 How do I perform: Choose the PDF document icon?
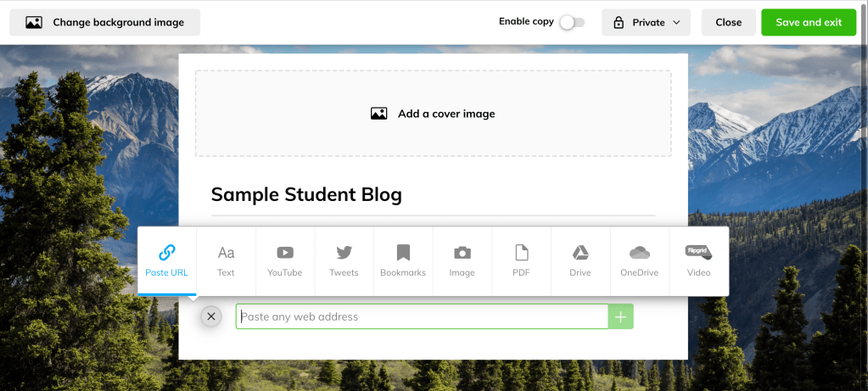(522, 253)
